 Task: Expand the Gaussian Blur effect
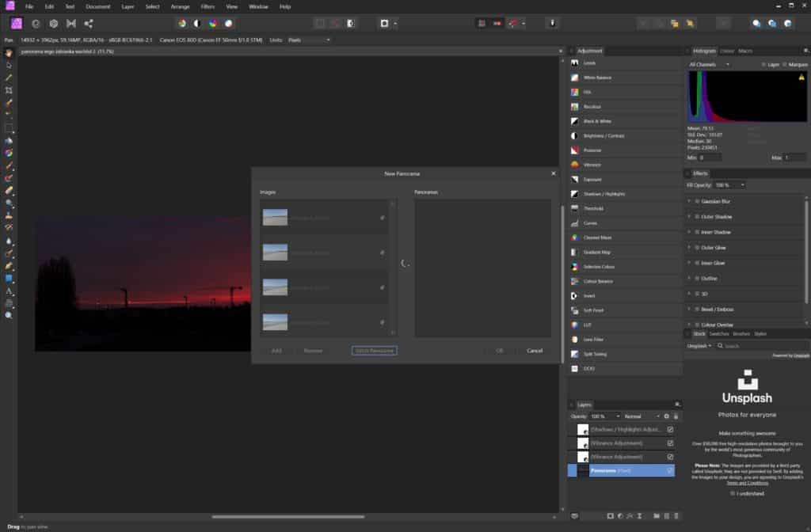click(x=689, y=201)
